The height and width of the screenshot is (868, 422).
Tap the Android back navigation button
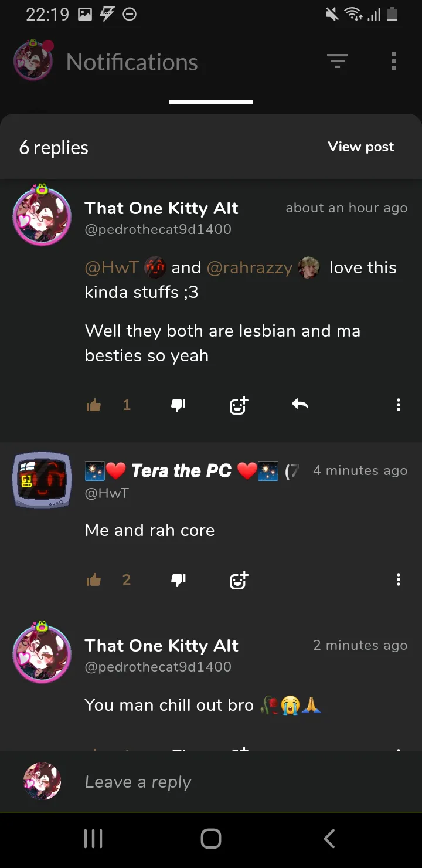[329, 839]
